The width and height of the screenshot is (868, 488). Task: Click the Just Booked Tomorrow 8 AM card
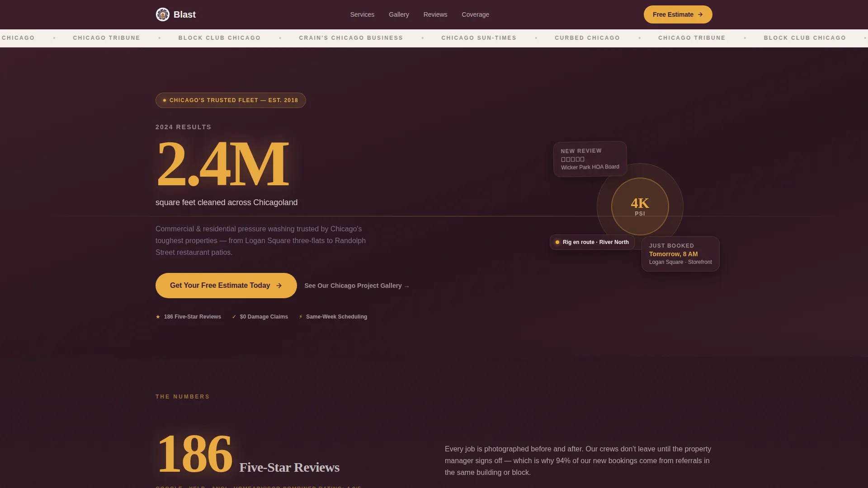point(680,254)
